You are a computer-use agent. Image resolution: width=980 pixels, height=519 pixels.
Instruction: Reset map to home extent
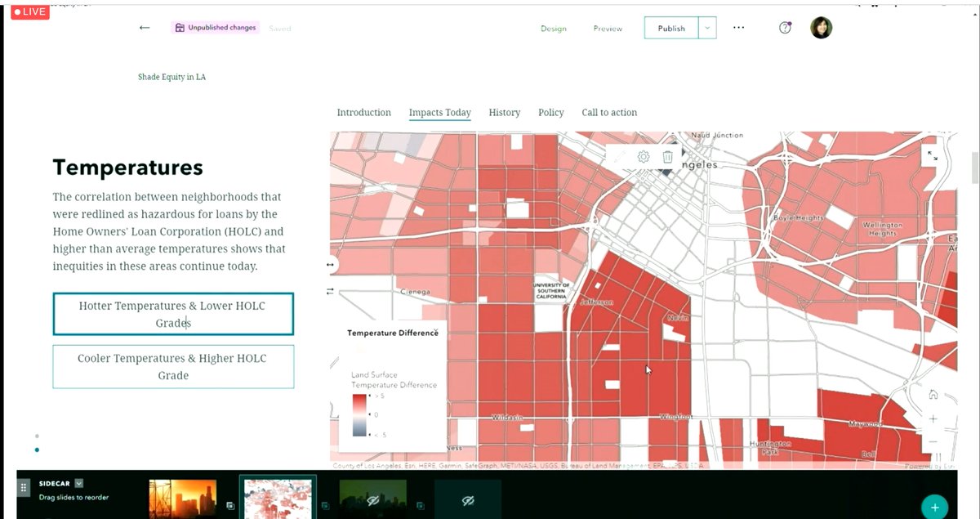(933, 395)
